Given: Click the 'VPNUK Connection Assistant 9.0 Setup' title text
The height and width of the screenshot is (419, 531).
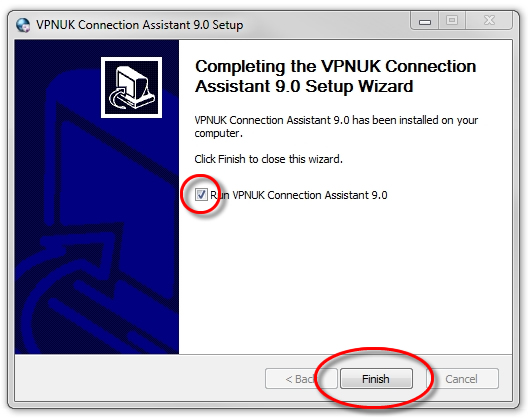Looking at the screenshot, I should coord(140,25).
